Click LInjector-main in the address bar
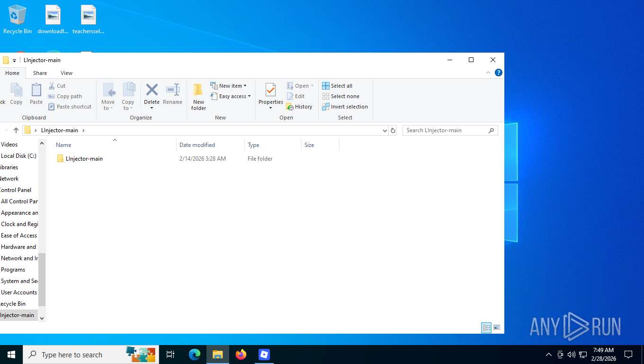 [60, 130]
